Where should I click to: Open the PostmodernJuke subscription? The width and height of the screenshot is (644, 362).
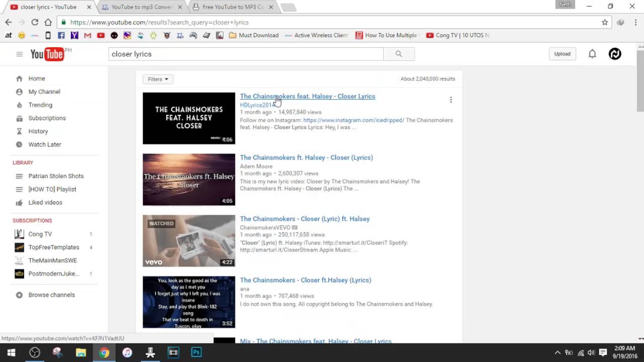(54, 274)
